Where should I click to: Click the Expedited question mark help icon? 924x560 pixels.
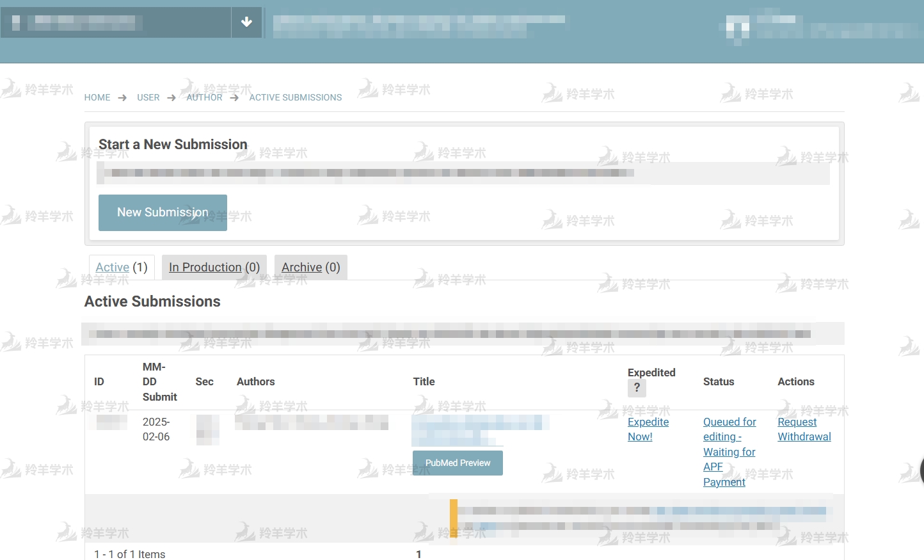click(x=637, y=388)
